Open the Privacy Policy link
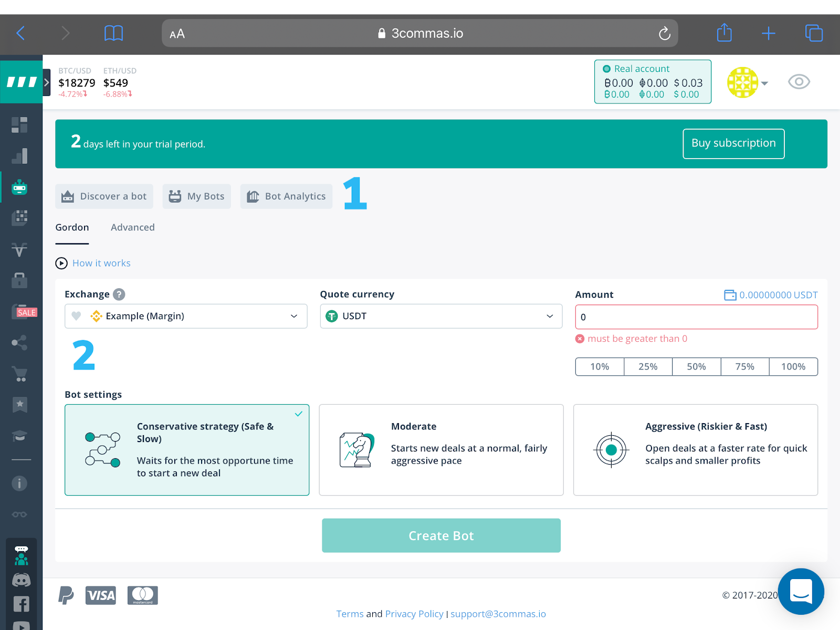The image size is (840, 630). [414, 614]
